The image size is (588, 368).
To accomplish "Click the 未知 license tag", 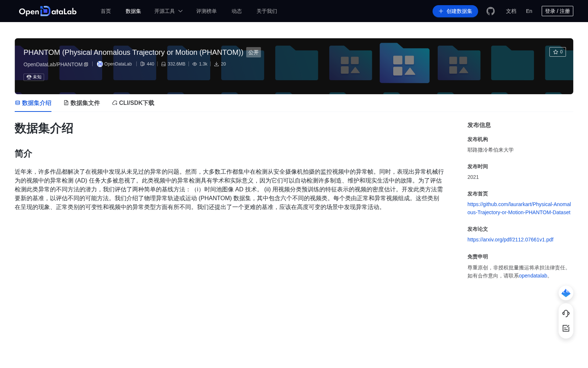I will tap(34, 77).
